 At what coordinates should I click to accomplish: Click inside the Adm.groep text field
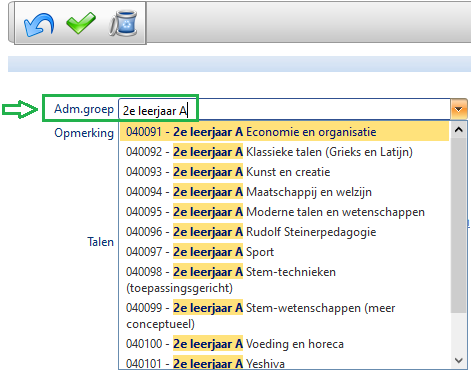coord(284,110)
